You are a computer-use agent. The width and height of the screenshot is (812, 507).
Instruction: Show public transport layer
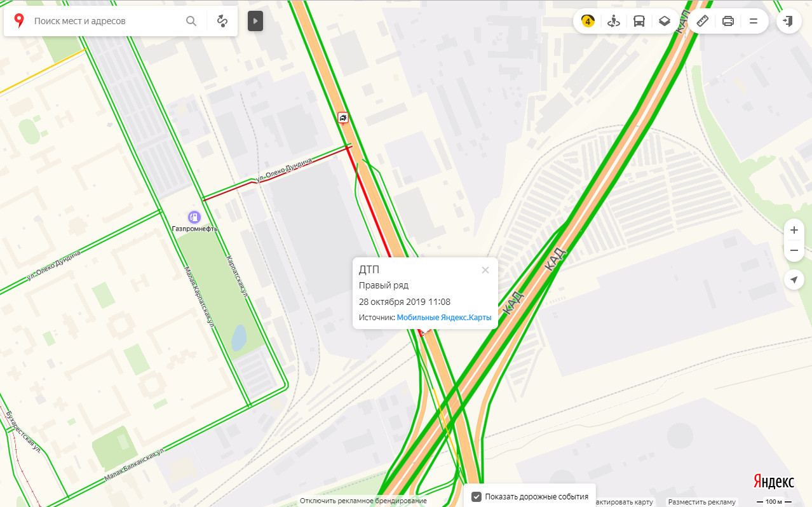[639, 21]
